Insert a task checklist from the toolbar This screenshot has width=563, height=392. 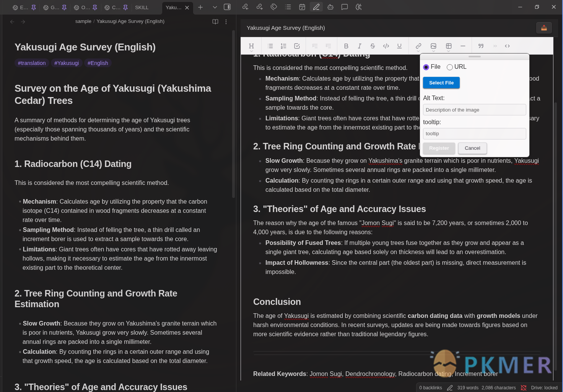click(x=297, y=46)
